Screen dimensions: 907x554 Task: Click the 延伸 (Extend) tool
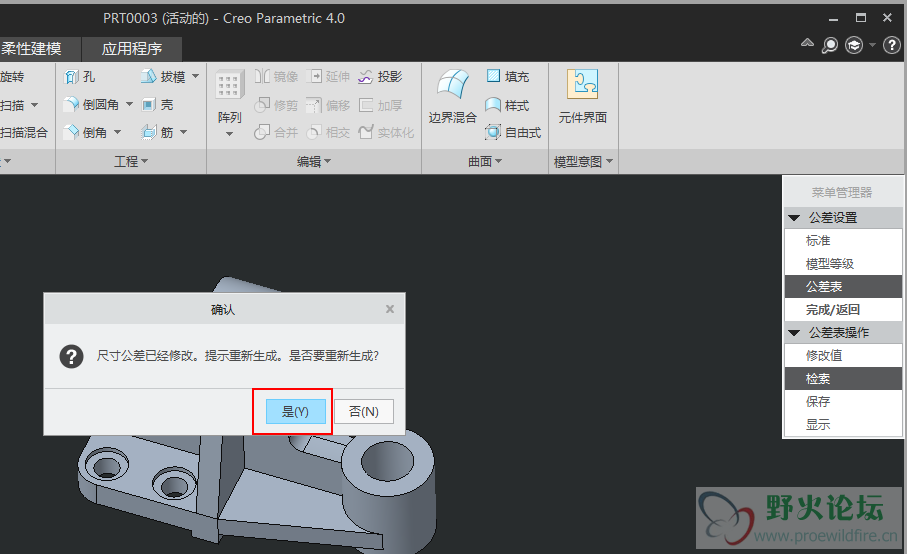point(328,76)
